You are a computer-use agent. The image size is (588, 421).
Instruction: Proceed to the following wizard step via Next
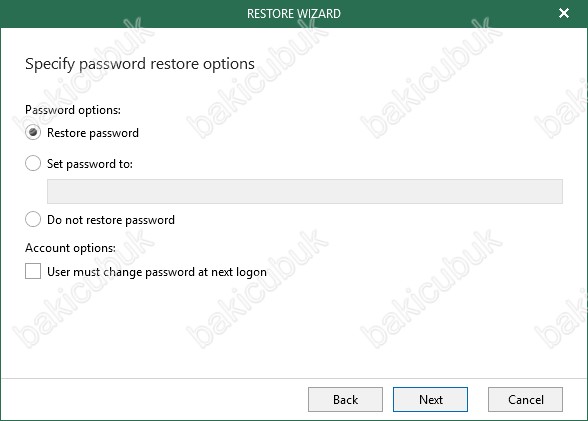point(430,400)
